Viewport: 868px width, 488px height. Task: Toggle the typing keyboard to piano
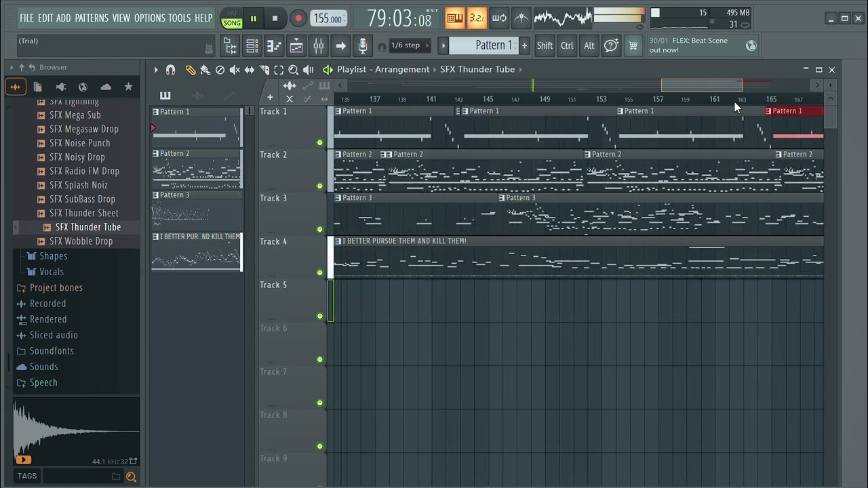tap(455, 18)
